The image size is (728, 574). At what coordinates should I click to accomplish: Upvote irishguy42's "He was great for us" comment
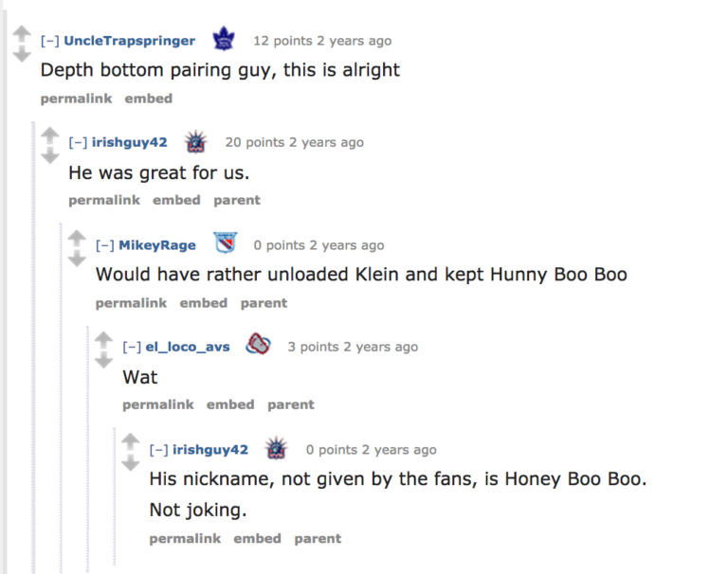pos(49,136)
